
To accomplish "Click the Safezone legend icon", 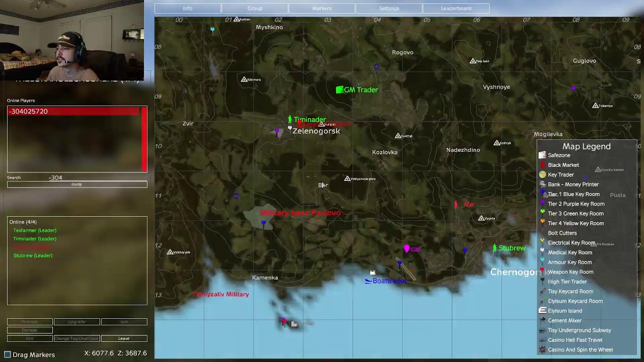I will click(x=542, y=155).
